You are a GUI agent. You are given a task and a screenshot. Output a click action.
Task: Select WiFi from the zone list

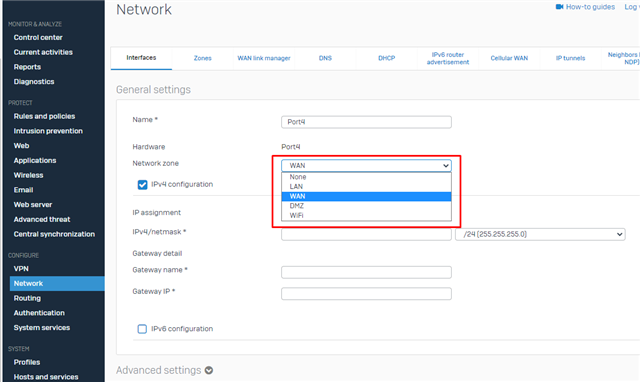[366, 215]
